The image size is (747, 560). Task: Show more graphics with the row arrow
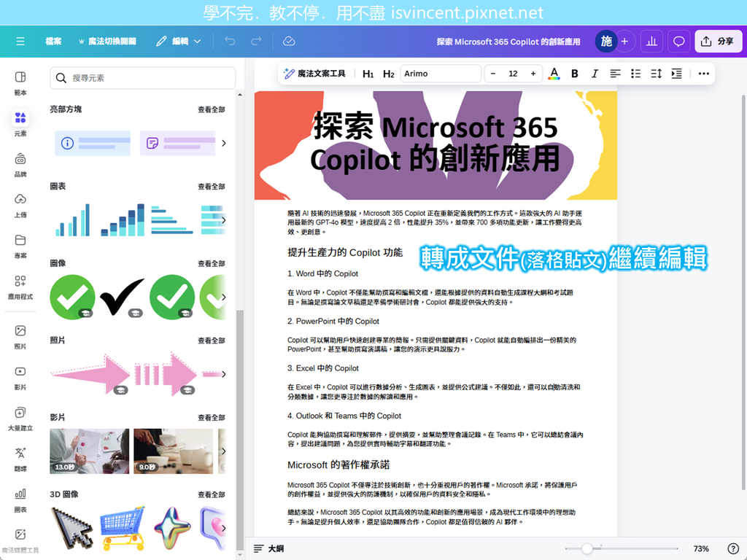coord(223,297)
